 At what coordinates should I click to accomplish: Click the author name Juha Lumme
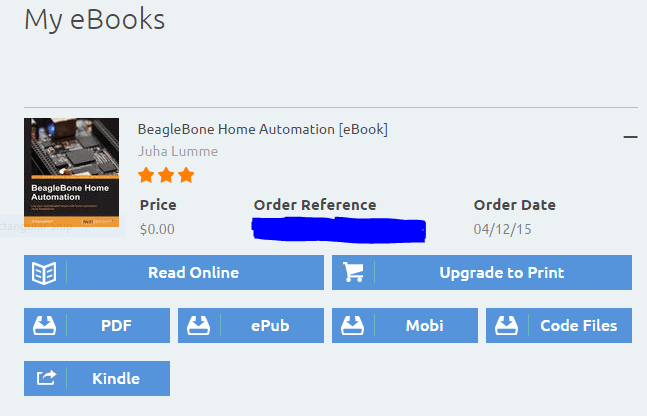(177, 151)
